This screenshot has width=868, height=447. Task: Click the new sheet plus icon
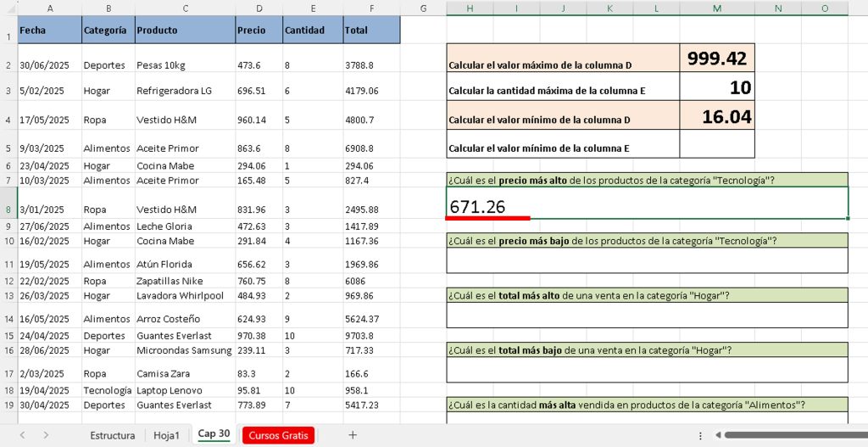353,435
